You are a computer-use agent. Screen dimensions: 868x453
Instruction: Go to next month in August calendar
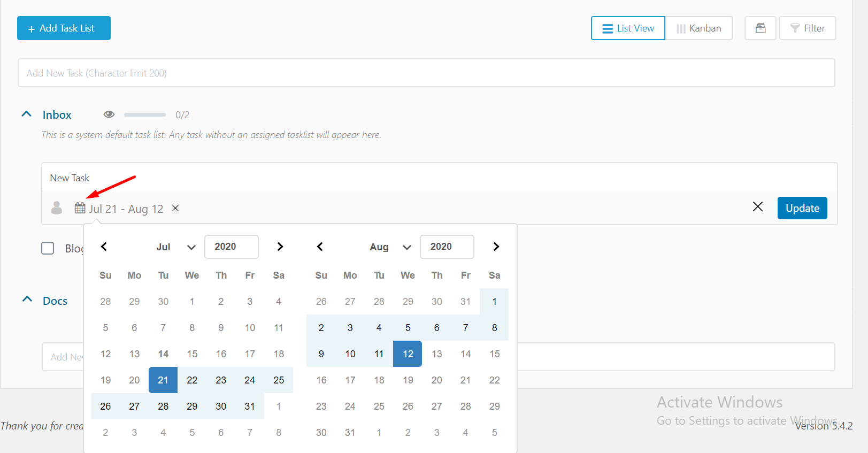(496, 247)
